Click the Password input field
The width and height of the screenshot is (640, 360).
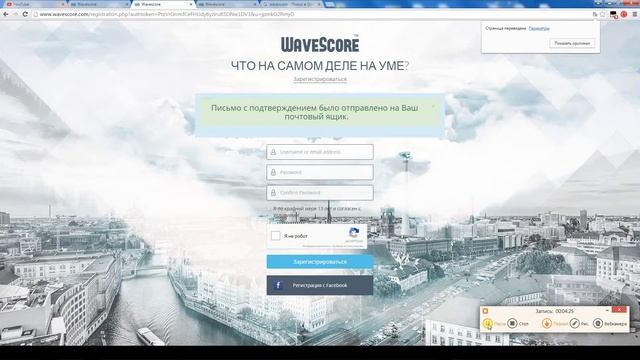tap(320, 172)
